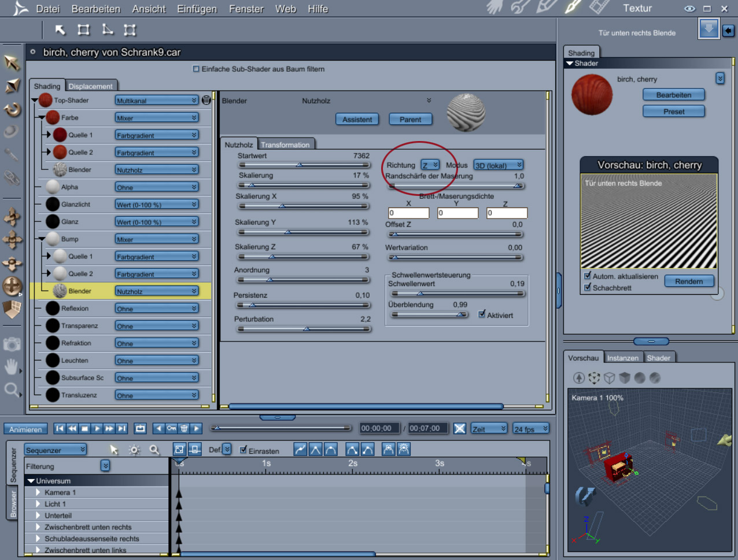The width and height of the screenshot is (738, 560).
Task: Select the rotate tool in left toolbar
Action: [12, 109]
